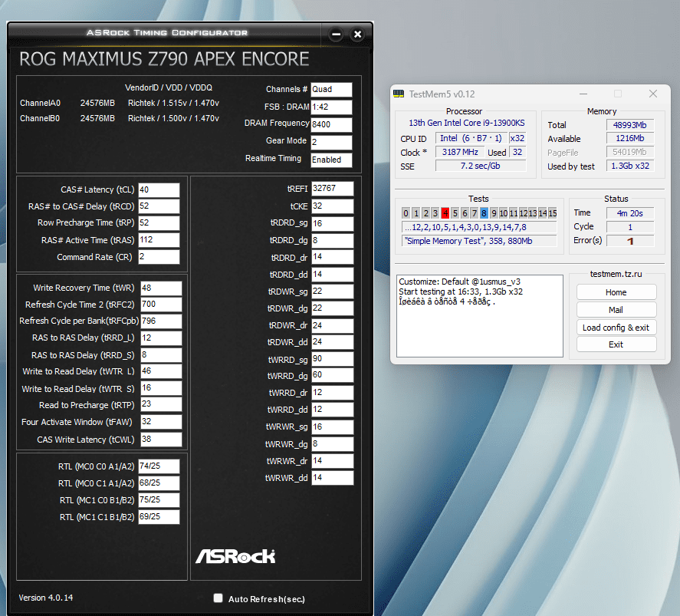Screen dimensions: 680x616
Task: Click the tRRD_S field
Action: coord(161,355)
